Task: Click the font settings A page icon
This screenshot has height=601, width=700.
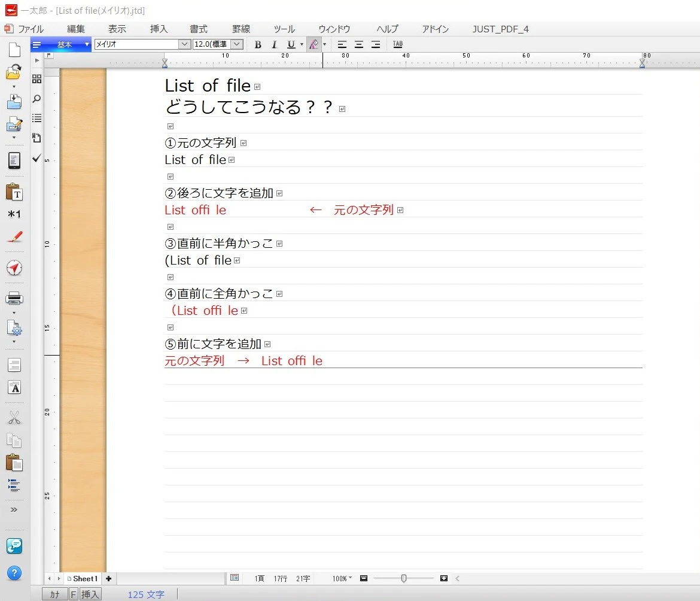Action: [x=14, y=387]
